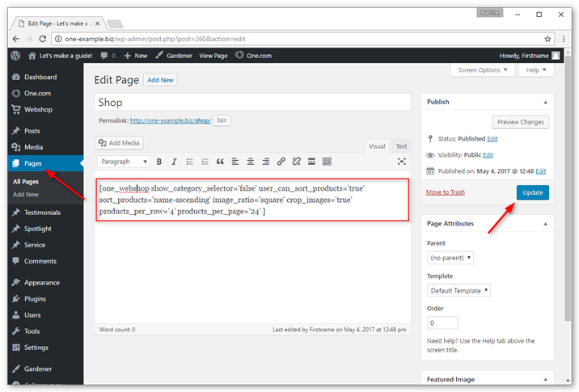Insert a bulleted list
Screen dimensions: 579x392
coord(189,162)
